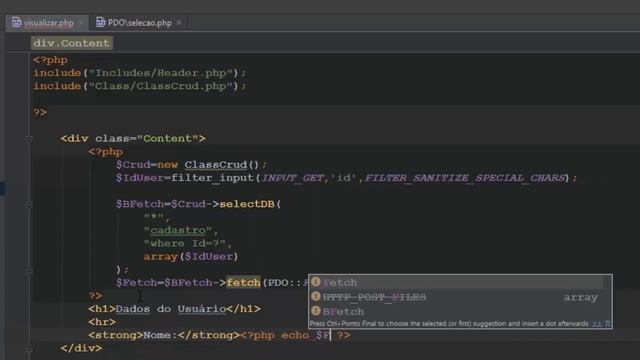The image size is (640, 360).
Task: Click the FILTER_SANITIZE_SPECIAL_CHARS constant
Action: pyautogui.click(x=464, y=178)
